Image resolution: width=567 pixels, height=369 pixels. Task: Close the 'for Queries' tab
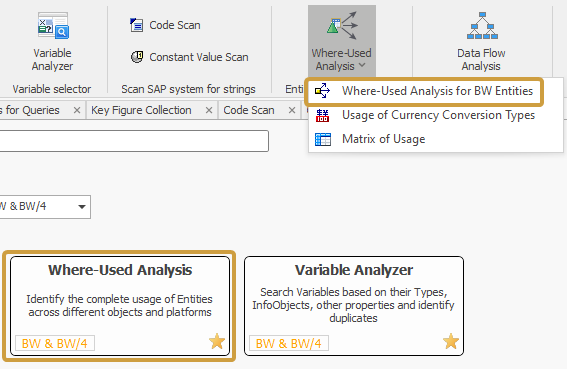click(x=77, y=110)
